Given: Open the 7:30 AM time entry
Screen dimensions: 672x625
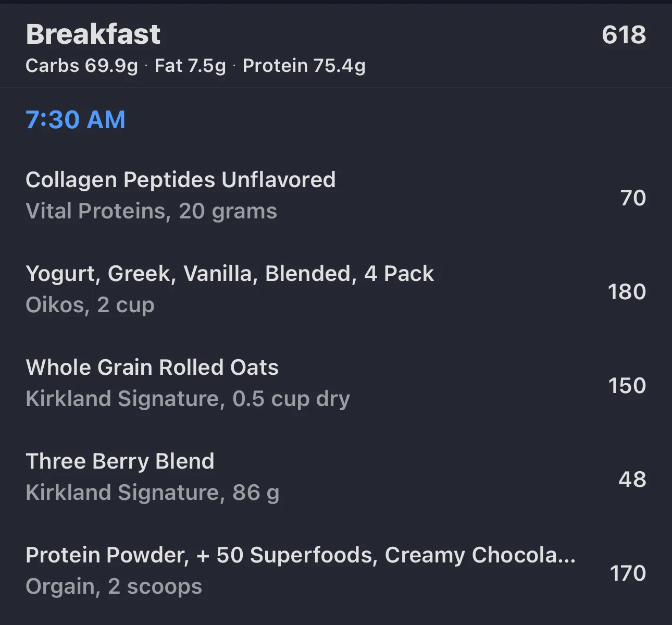Looking at the screenshot, I should 76,119.
